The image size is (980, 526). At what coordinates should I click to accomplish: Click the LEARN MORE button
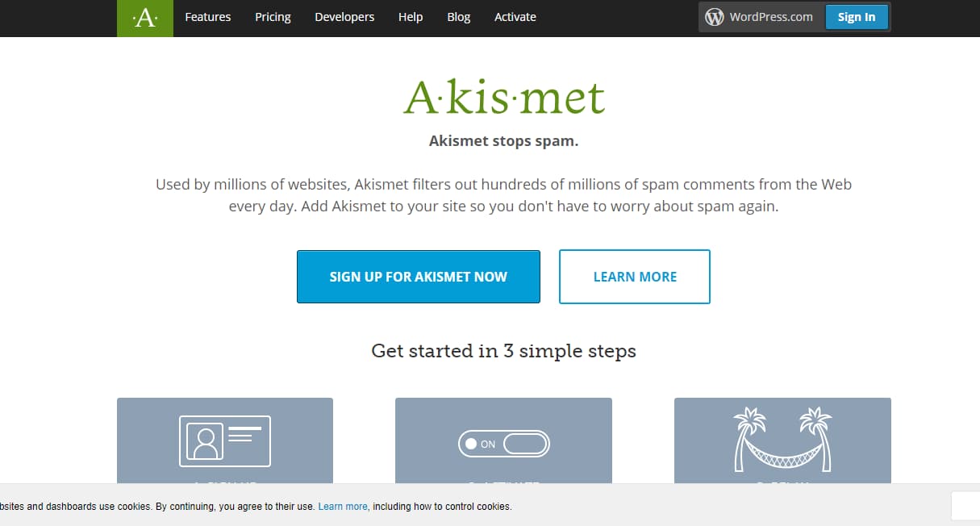click(x=634, y=276)
